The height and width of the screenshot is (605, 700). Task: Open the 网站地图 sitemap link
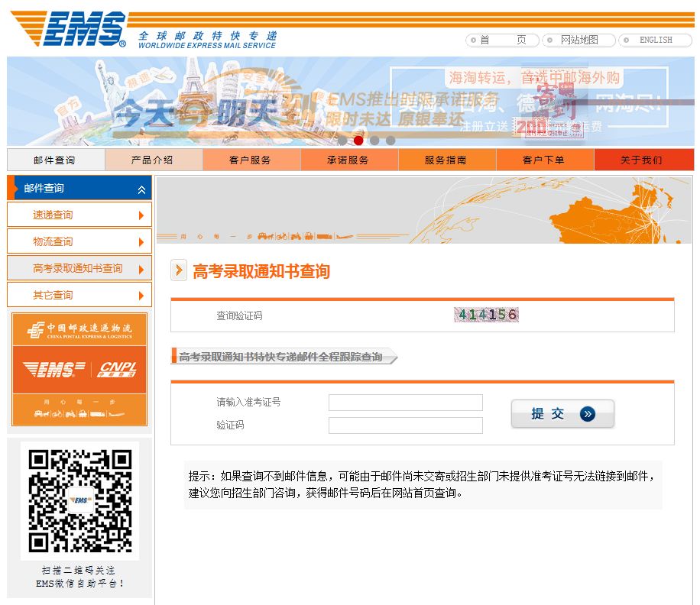[x=578, y=40]
